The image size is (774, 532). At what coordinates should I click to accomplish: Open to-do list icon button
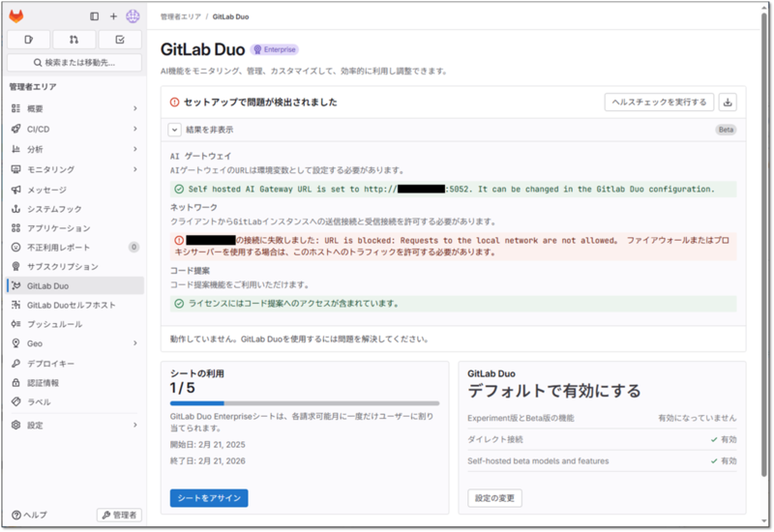[x=120, y=40]
